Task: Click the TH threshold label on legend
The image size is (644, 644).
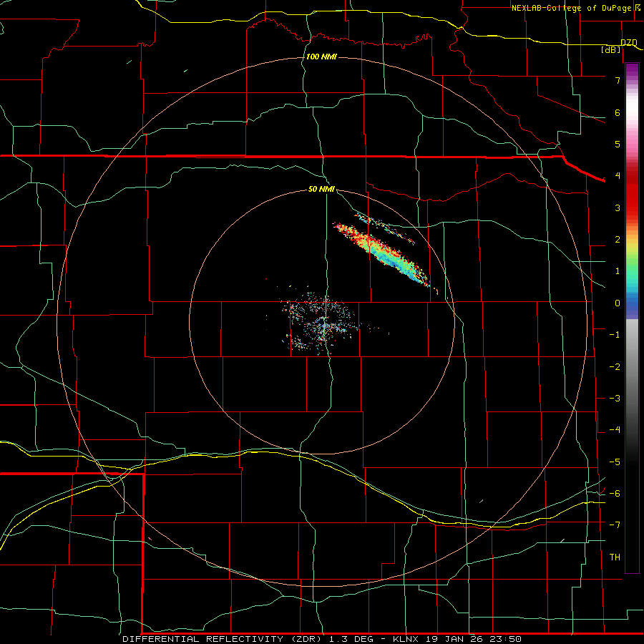Action: click(615, 557)
